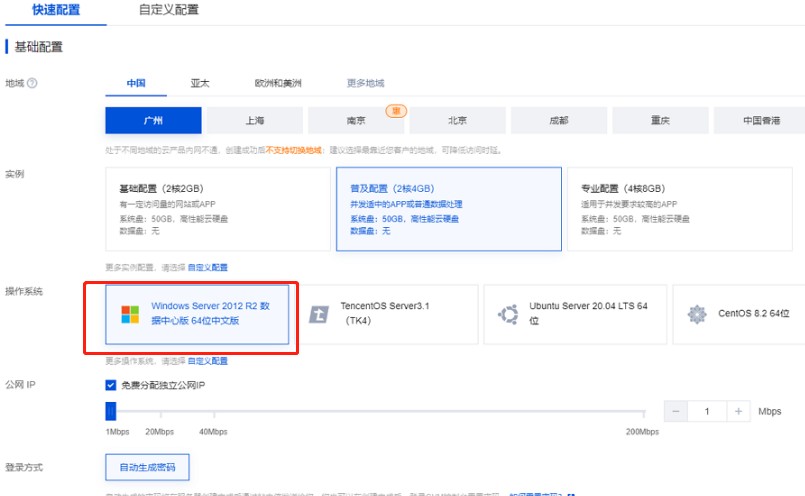805x496 pixels.
Task: Switch to the 自定义配置 tab
Action: [168, 10]
